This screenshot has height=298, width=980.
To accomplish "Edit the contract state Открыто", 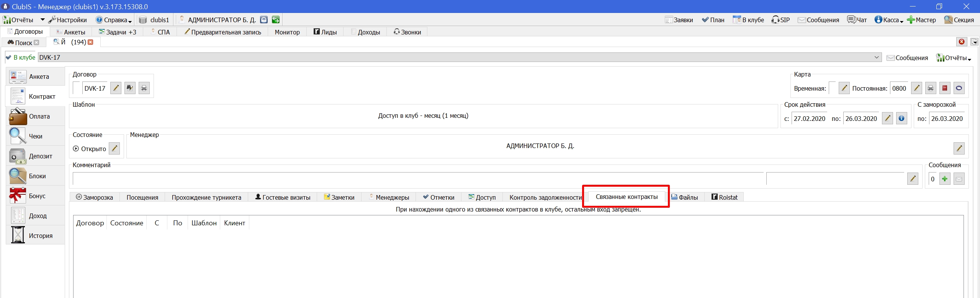I will pyautogui.click(x=115, y=148).
